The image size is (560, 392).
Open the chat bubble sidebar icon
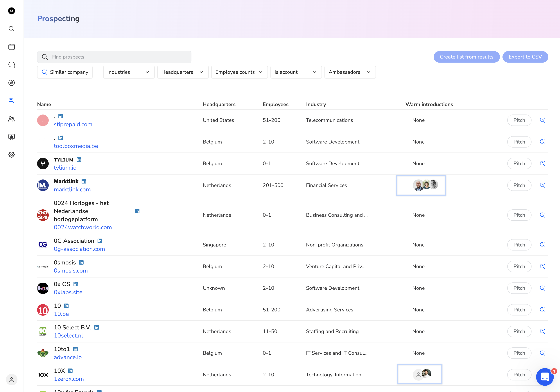[11, 65]
